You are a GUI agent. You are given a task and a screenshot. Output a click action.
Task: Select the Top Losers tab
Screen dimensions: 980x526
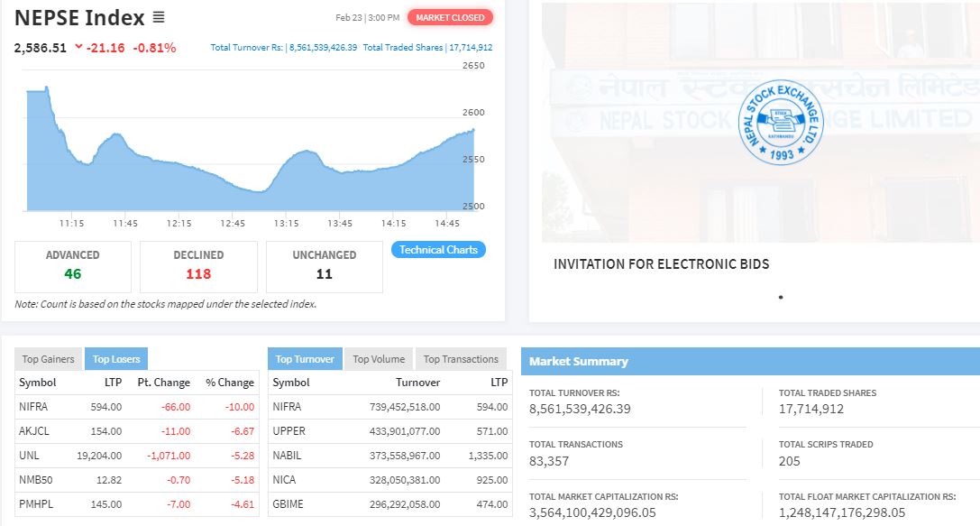tap(116, 359)
